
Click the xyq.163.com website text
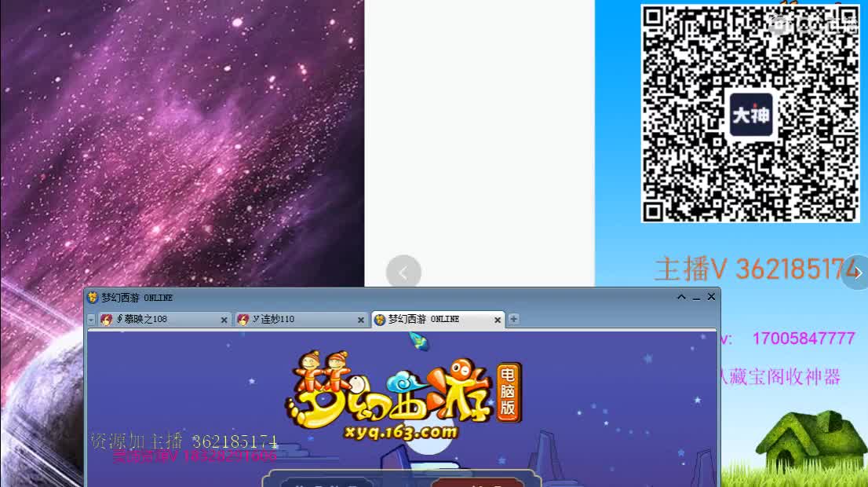tap(401, 431)
